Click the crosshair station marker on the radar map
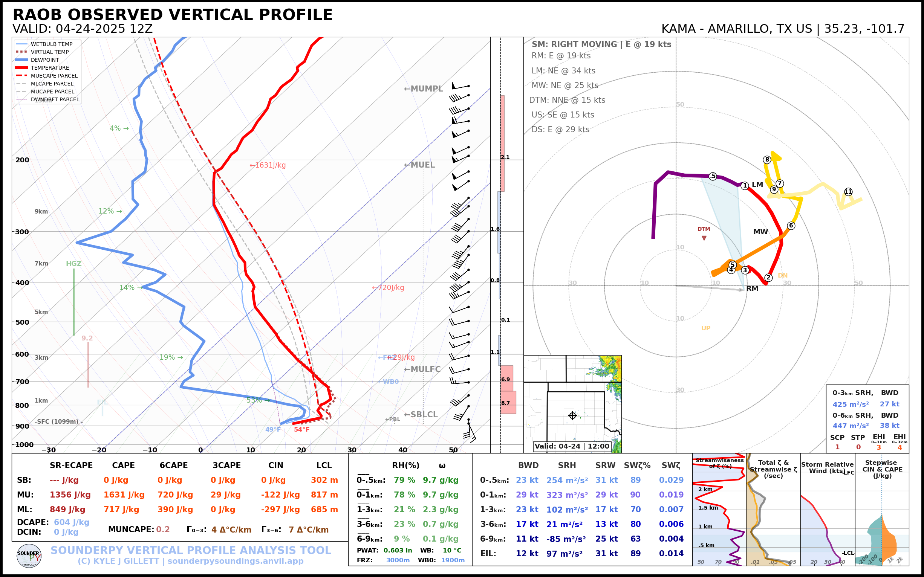 pos(572,415)
